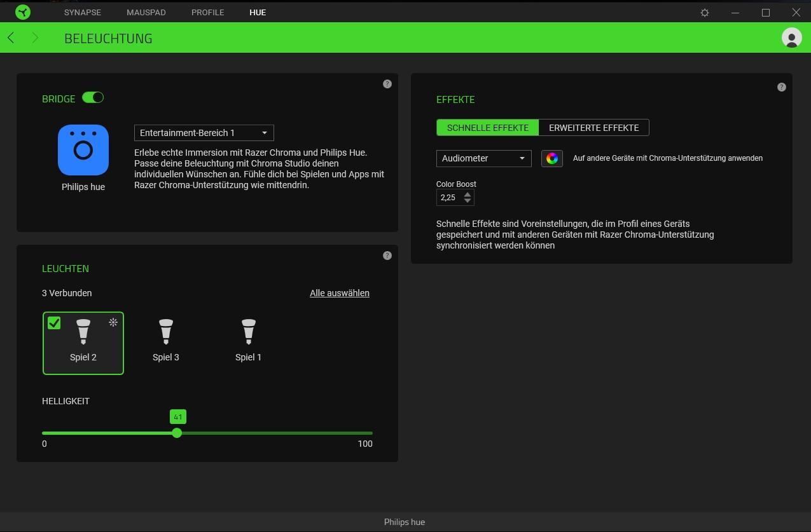This screenshot has height=532, width=811.
Task: Open help for the Effekte panel
Action: click(782, 87)
